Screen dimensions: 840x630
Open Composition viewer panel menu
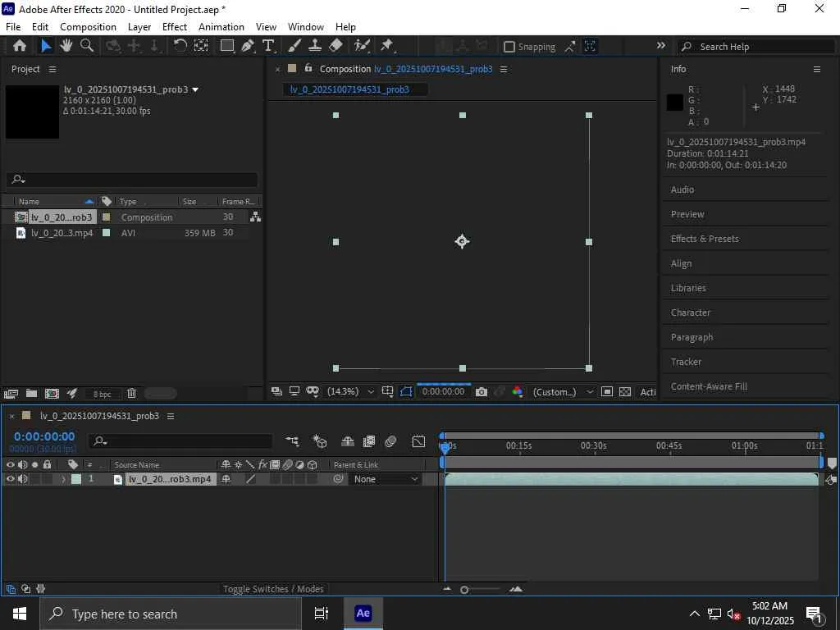(504, 69)
